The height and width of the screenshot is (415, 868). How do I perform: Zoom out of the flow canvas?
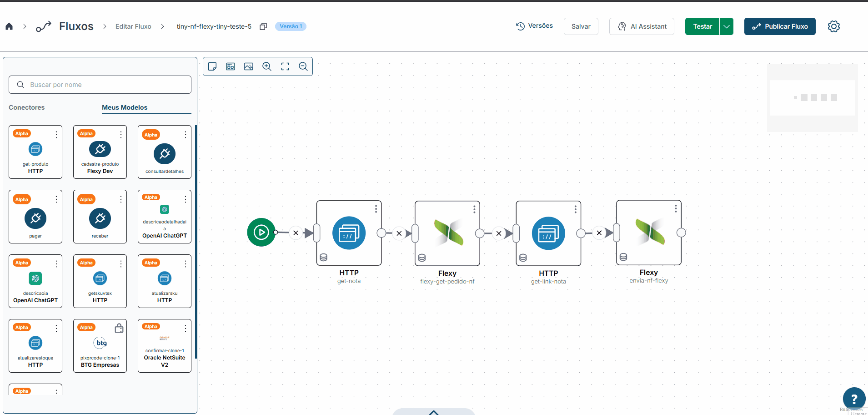(x=303, y=66)
